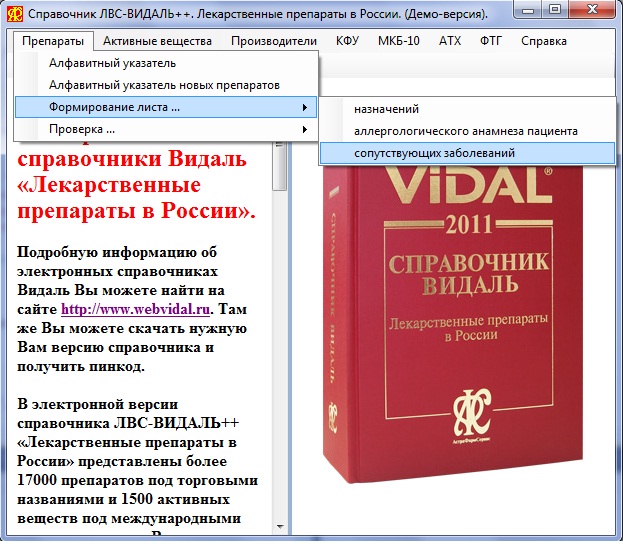This screenshot has width=623, height=544.
Task: Open the Активные вещества menu
Action: point(157,41)
